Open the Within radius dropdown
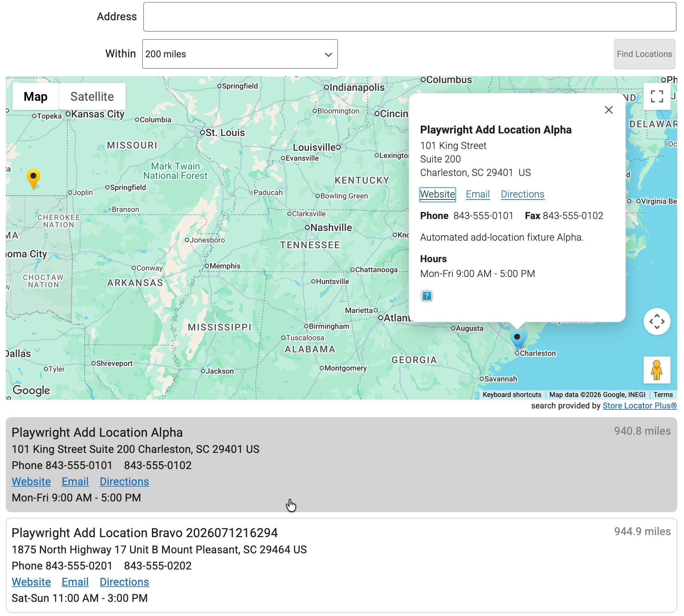The width and height of the screenshot is (684, 616). coord(240,54)
